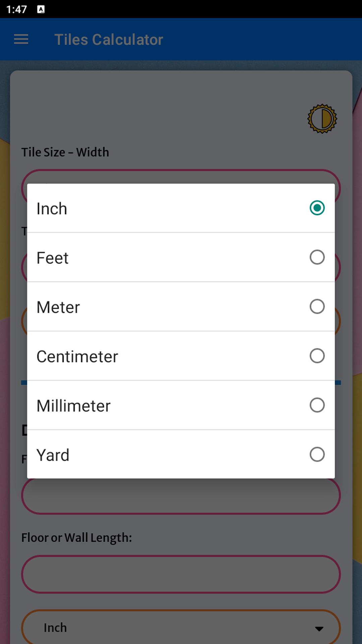The width and height of the screenshot is (362, 644).
Task: Select the Inch radio button
Action: pyautogui.click(x=317, y=208)
